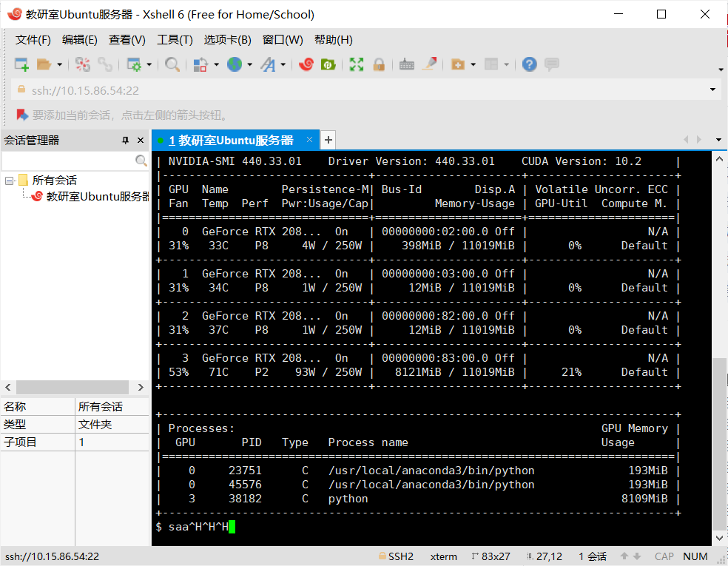Click the new tab plus button

tap(328, 139)
